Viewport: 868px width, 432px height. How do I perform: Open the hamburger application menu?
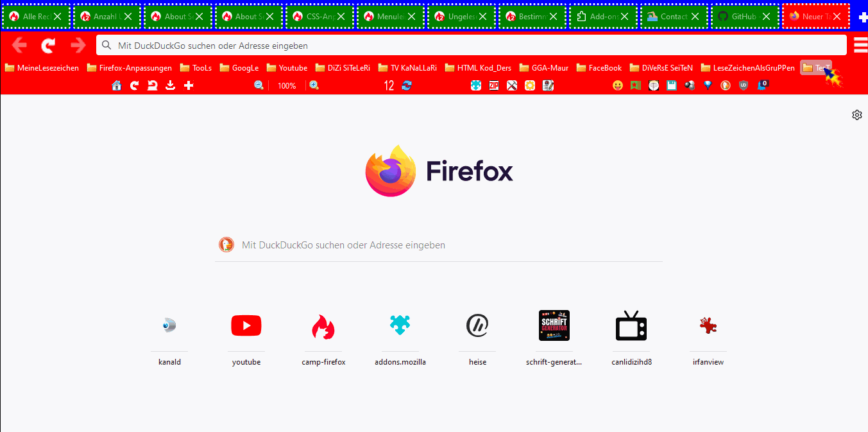(860, 45)
